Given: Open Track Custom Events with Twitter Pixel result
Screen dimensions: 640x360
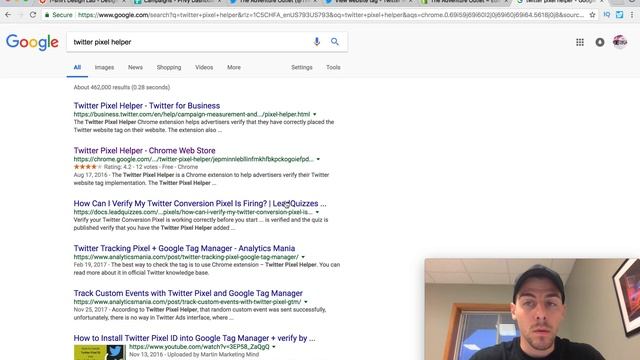Looking at the screenshot, I should click(x=188, y=293).
